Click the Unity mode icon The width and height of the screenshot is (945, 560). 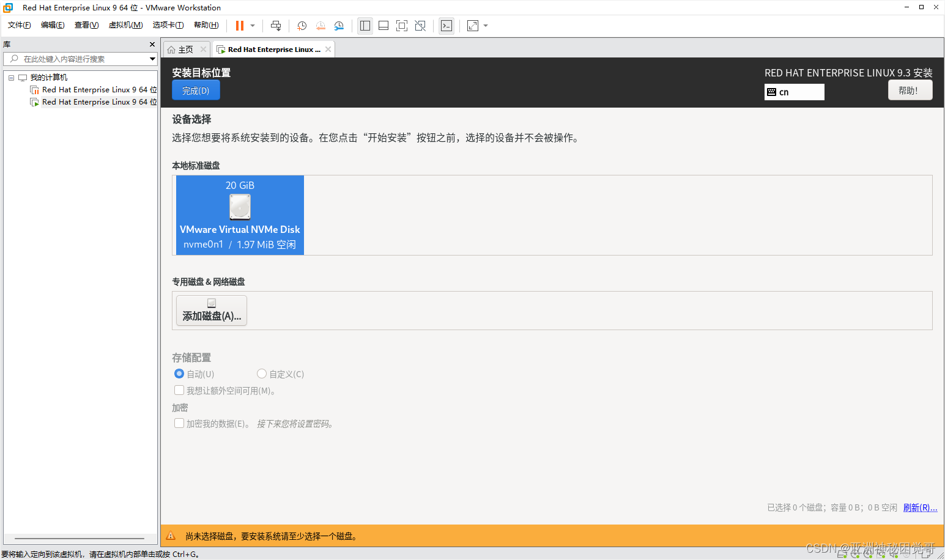coord(420,26)
